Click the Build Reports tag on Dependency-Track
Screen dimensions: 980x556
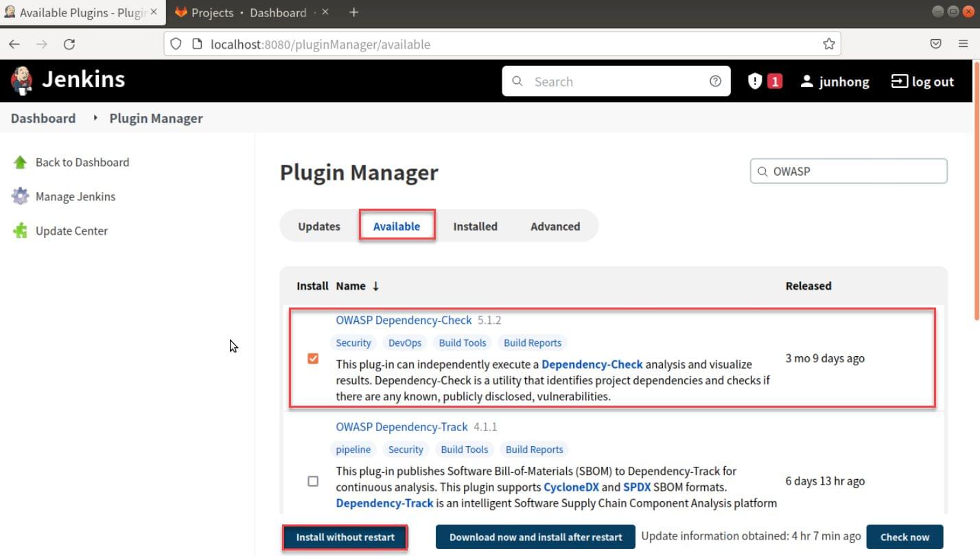click(x=535, y=450)
